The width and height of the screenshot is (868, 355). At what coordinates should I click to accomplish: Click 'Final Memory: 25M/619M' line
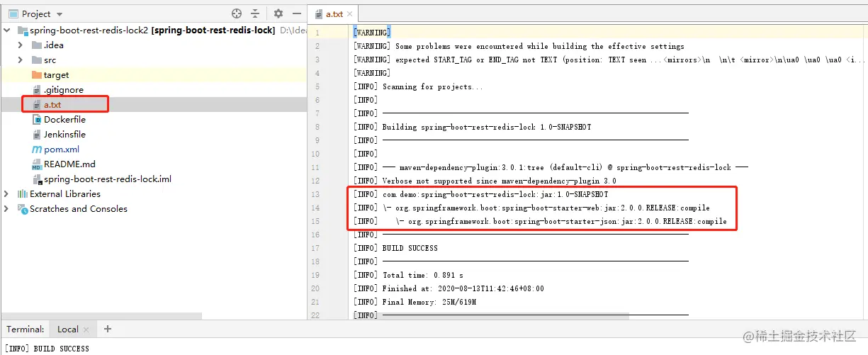415,302
